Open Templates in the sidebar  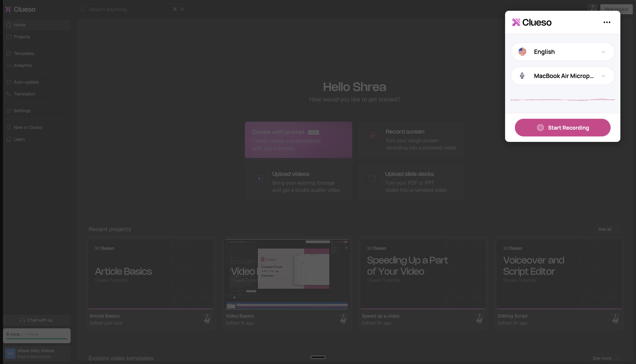pyautogui.click(x=37, y=53)
